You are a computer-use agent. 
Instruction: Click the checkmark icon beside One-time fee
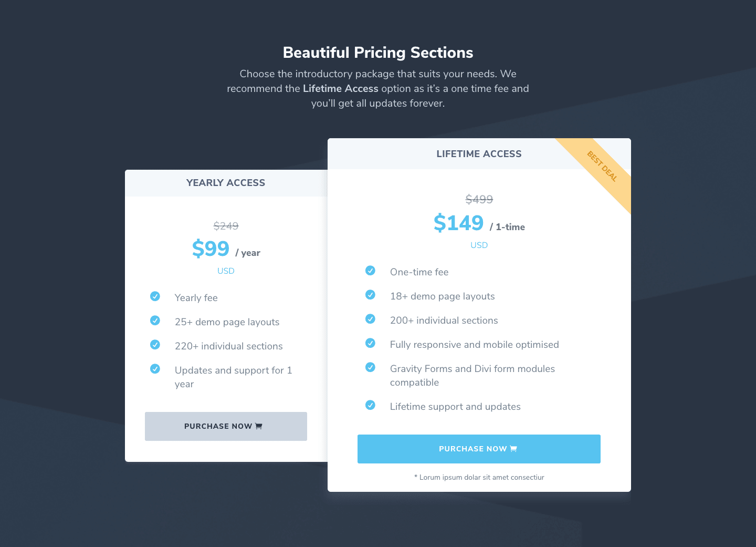pyautogui.click(x=370, y=271)
